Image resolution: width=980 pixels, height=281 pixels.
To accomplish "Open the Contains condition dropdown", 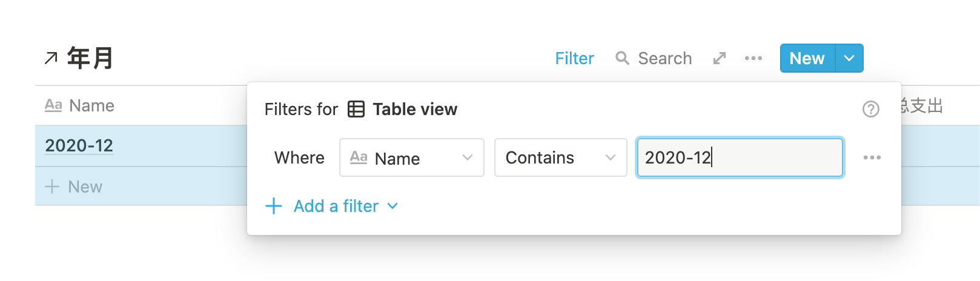I will [560, 157].
